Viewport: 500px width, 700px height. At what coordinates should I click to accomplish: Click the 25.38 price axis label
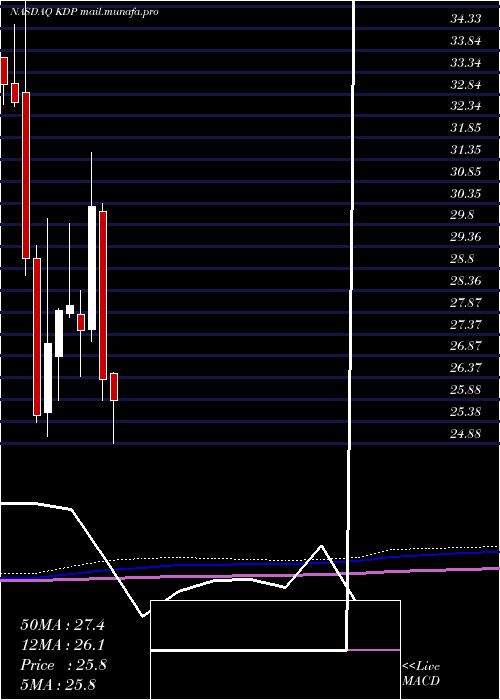click(466, 411)
